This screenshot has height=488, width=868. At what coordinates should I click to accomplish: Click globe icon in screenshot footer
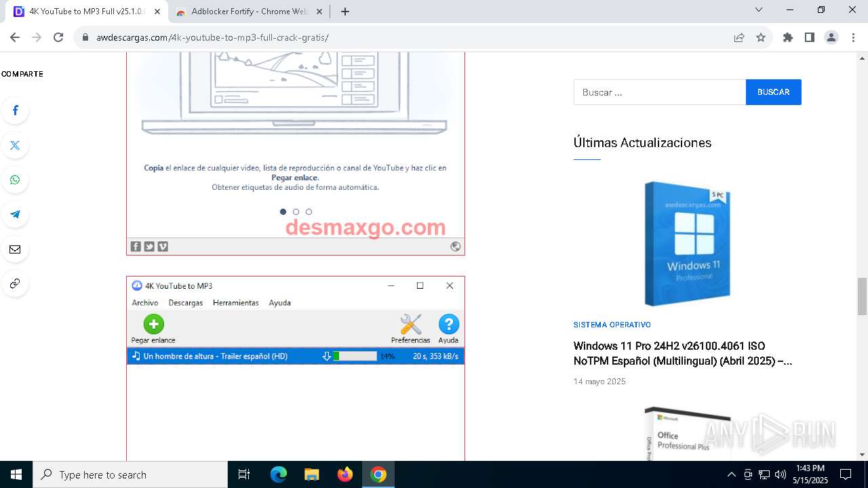point(456,247)
